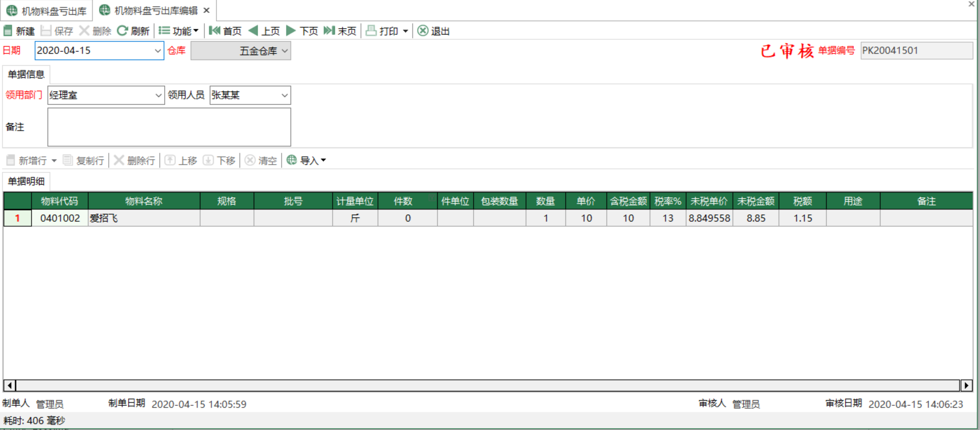Click the 单据编号 field PK20041501
Screen dimensions: 980x430
click(916, 51)
